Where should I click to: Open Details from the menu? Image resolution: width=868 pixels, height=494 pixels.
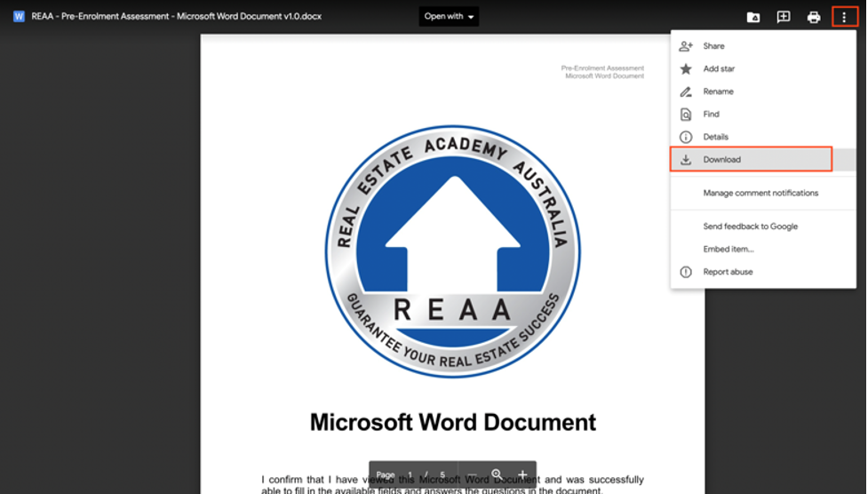coord(763,137)
